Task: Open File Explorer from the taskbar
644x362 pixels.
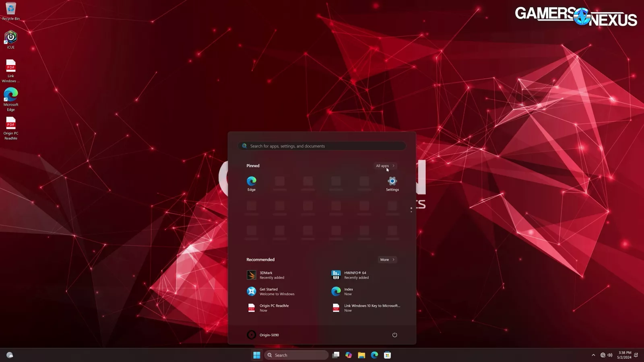Action: point(361,355)
